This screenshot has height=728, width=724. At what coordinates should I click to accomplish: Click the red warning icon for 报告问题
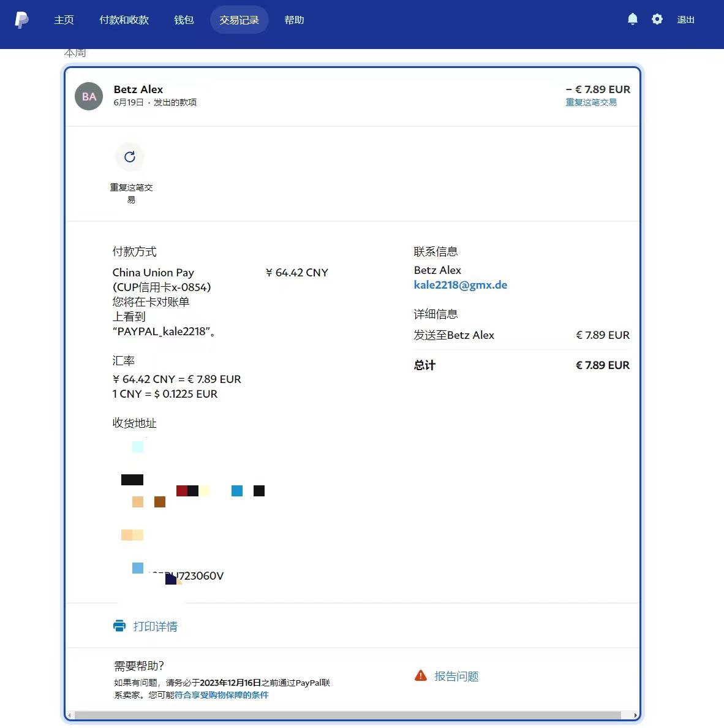pos(421,676)
